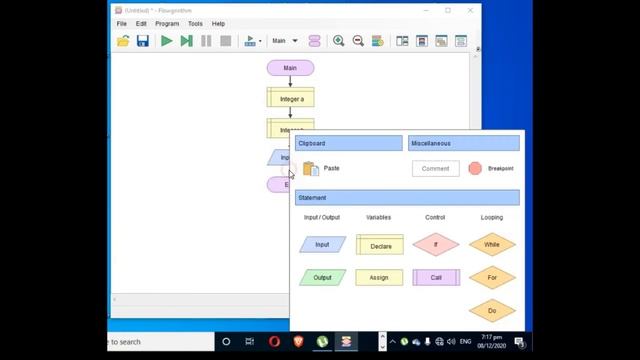Viewport: 640px width, 360px height.
Task: Open the Program menu
Action: (x=167, y=24)
